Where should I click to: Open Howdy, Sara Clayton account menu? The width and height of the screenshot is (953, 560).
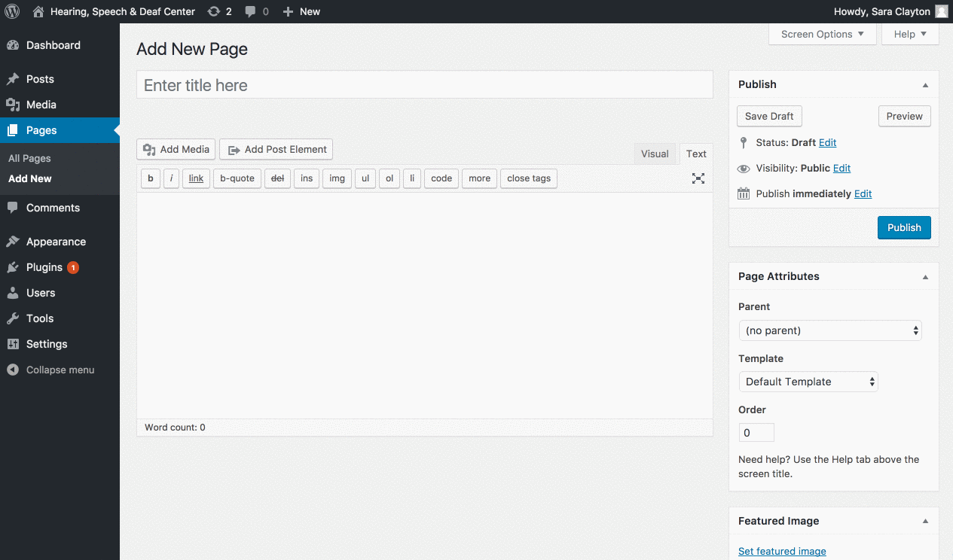(890, 11)
